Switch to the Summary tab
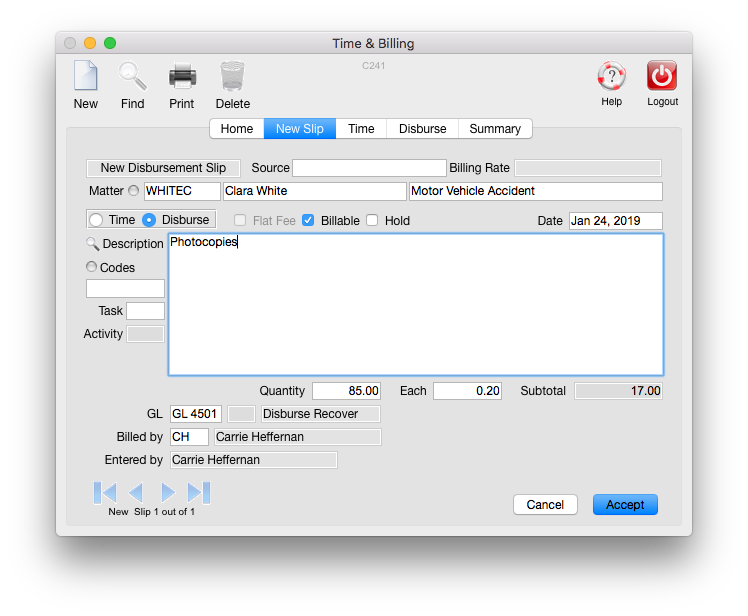Image resolution: width=748 pixels, height=616 pixels. (495, 129)
